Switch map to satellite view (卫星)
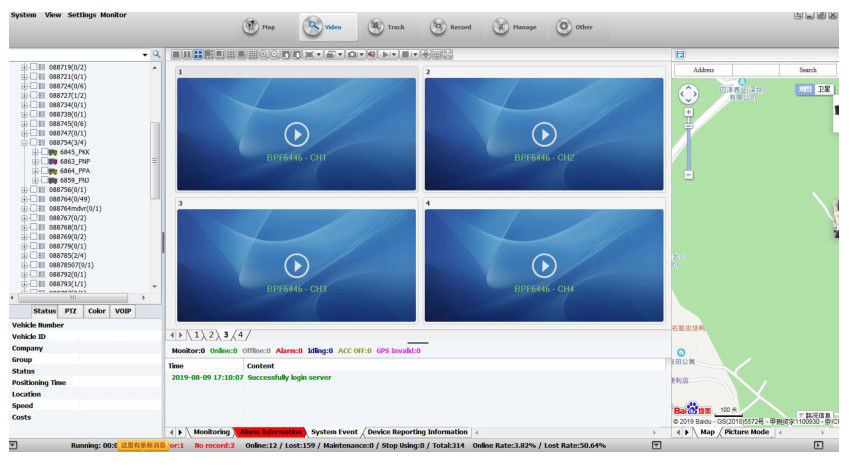 pos(823,89)
